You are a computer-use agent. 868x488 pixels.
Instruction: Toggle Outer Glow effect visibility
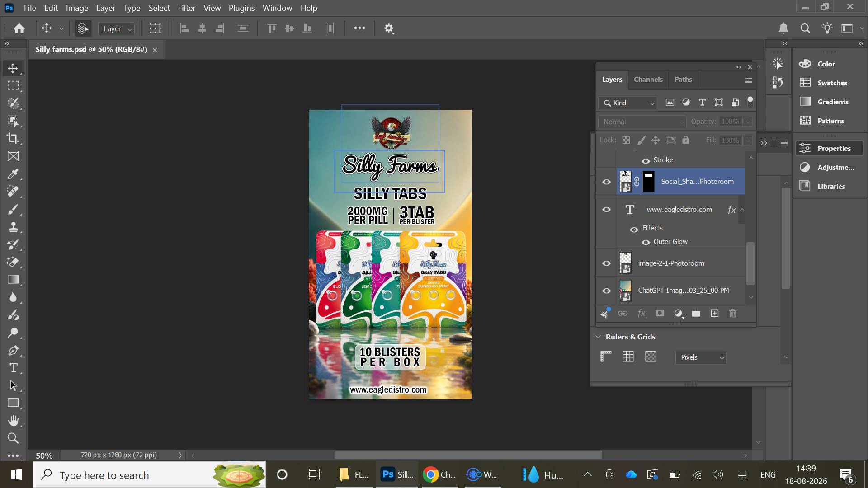coord(646,242)
